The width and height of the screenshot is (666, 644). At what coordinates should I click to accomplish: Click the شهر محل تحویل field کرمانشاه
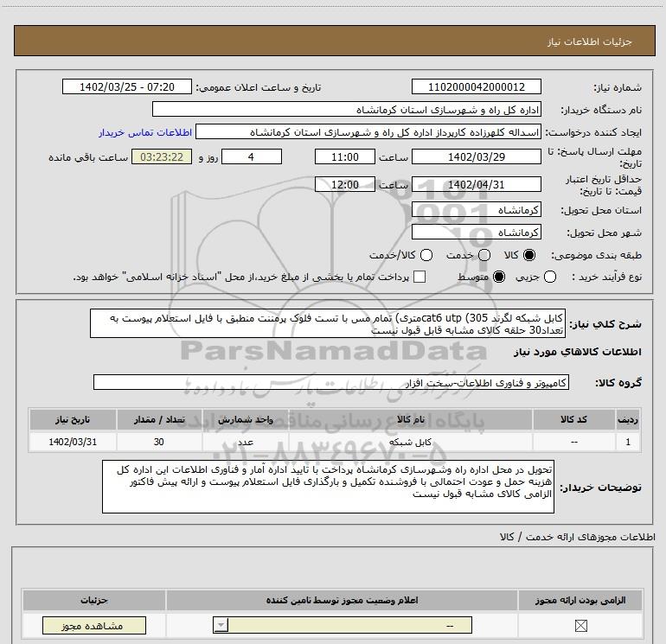[x=476, y=233]
